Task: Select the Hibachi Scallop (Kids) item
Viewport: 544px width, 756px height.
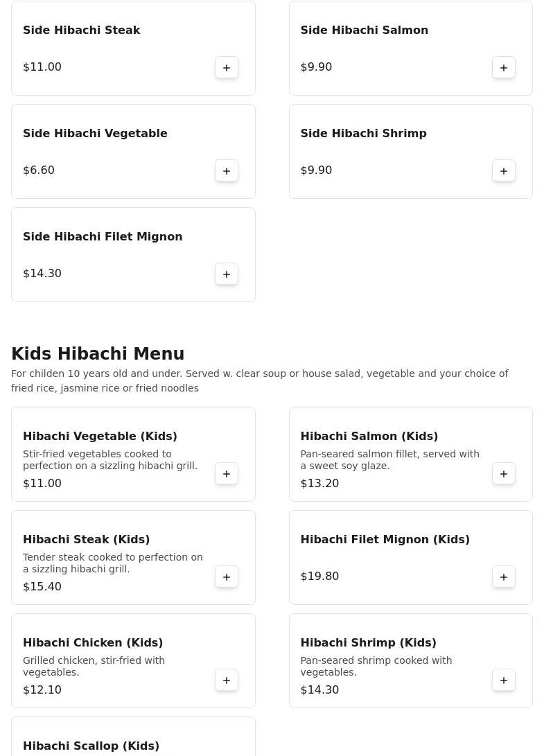Action: [91, 746]
